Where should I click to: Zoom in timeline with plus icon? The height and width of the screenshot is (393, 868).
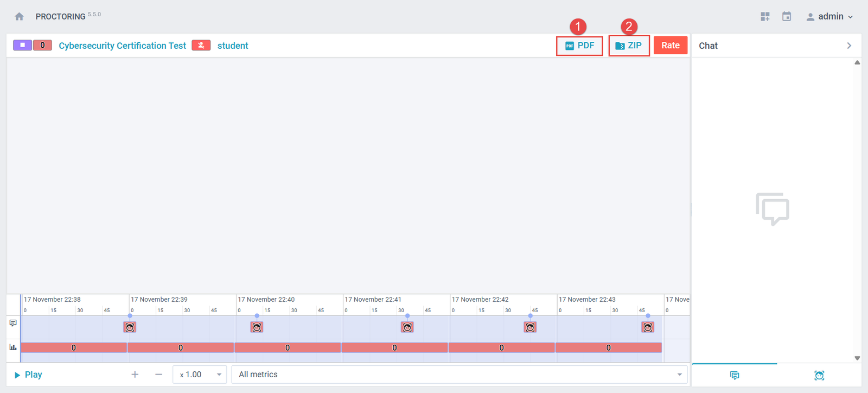(135, 375)
